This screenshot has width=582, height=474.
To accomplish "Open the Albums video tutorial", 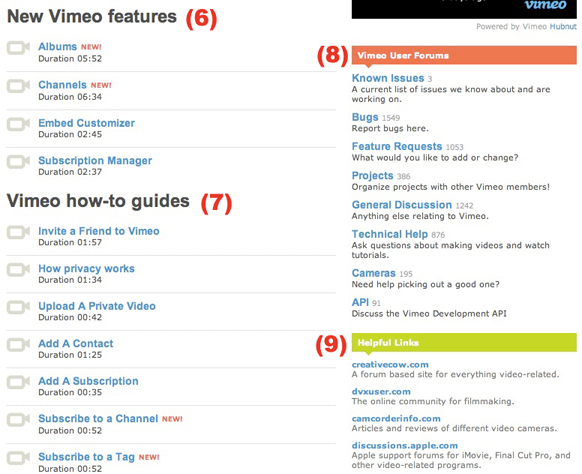I will click(58, 46).
